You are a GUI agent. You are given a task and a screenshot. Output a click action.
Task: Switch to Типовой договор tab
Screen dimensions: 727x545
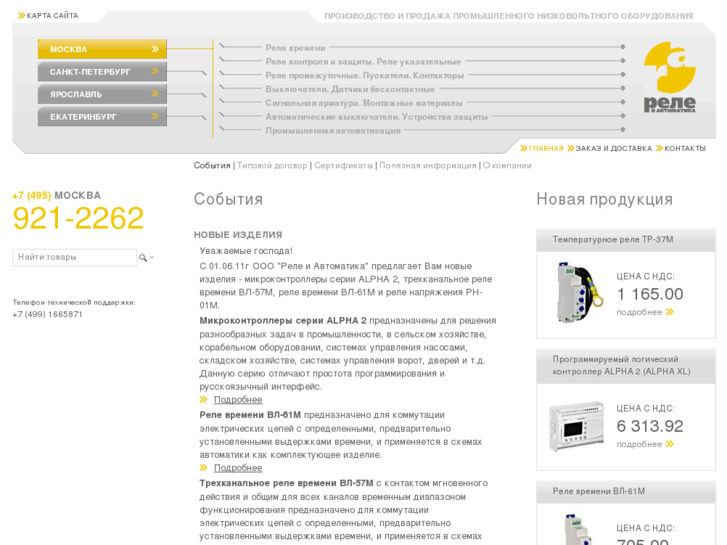pos(272,166)
